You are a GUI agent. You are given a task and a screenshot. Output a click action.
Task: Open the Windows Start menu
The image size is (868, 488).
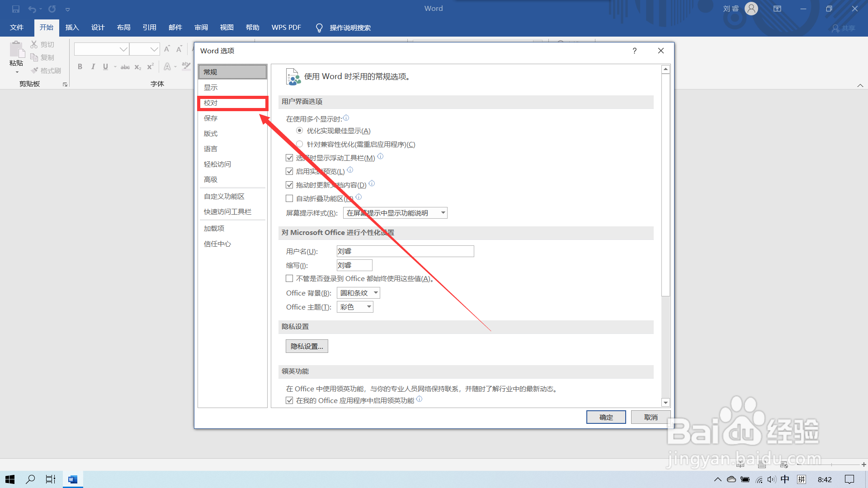tap(10, 479)
